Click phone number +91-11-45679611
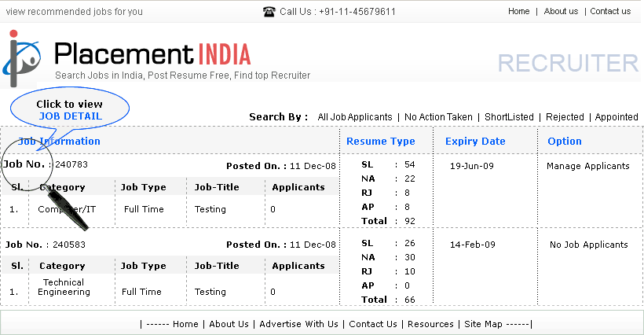 pos(357,12)
